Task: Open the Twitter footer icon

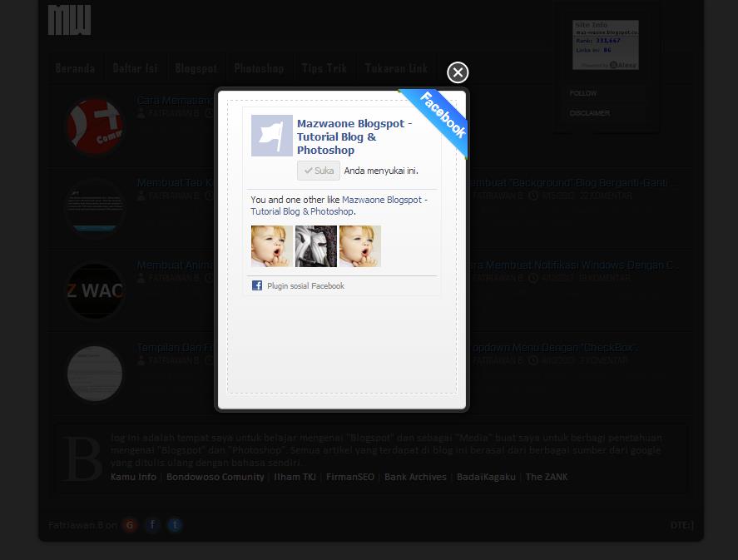Action: click(x=175, y=525)
